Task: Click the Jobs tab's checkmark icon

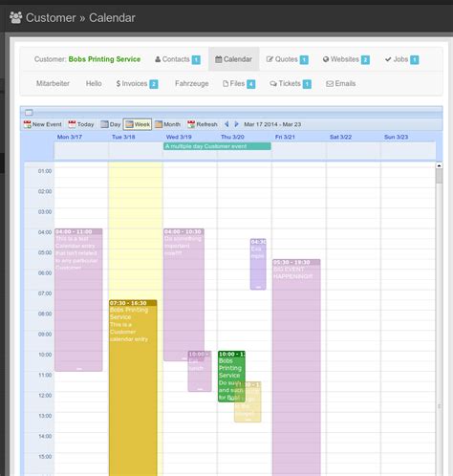Action: point(388,59)
